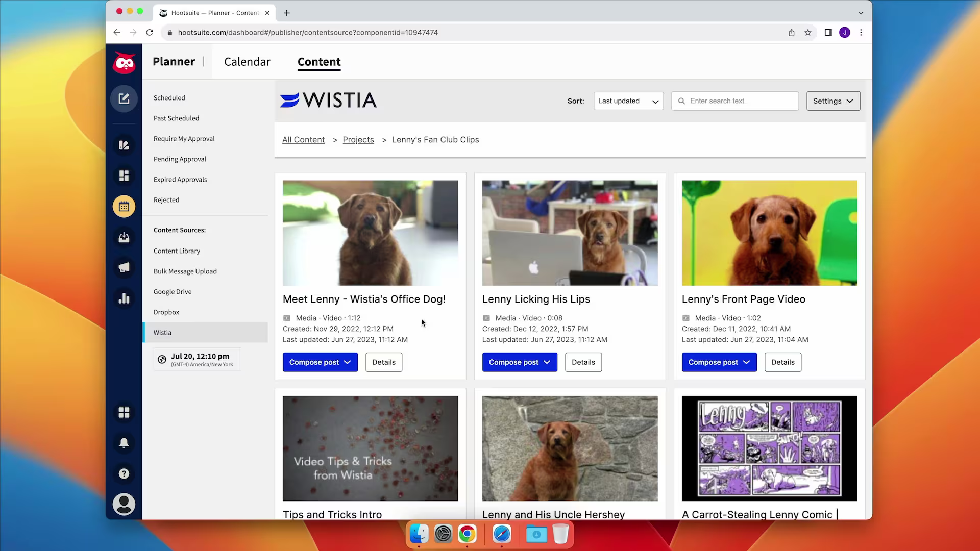980x551 pixels.
Task: Open the Carrot-Stealing Lenny Comic thumbnail
Action: [x=770, y=448]
